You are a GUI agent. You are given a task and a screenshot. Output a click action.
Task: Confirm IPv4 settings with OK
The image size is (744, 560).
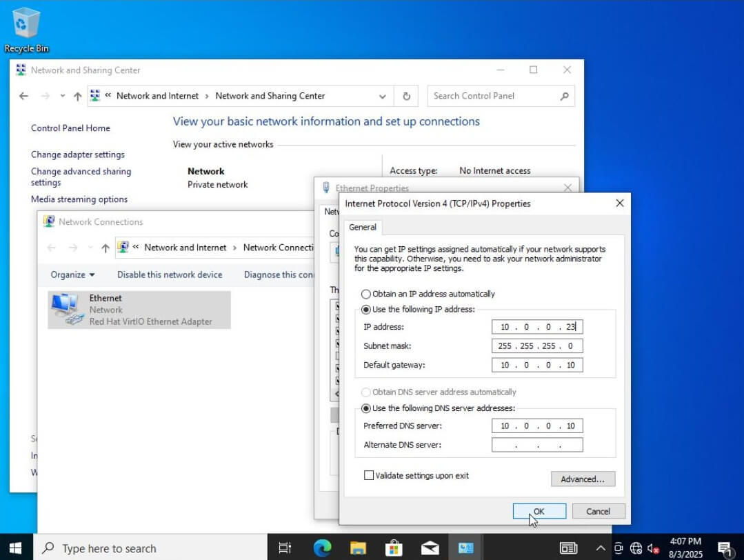(539, 511)
